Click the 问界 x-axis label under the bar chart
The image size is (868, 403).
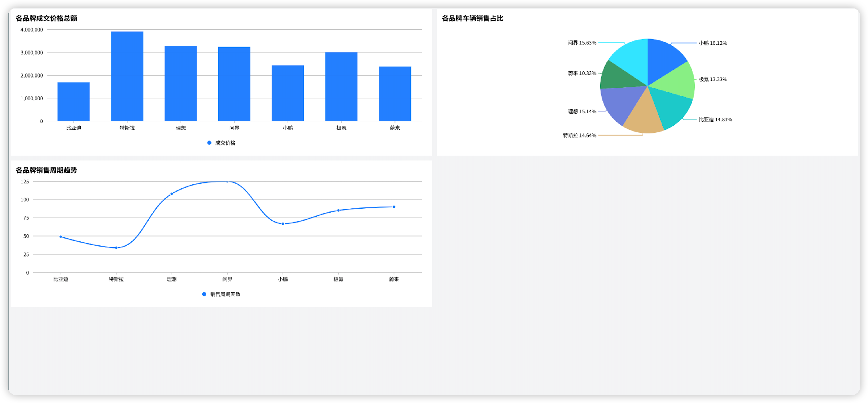pos(234,128)
